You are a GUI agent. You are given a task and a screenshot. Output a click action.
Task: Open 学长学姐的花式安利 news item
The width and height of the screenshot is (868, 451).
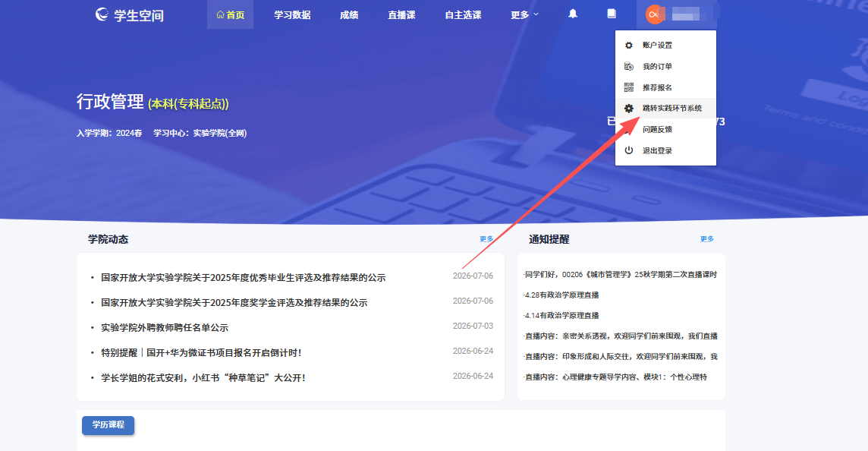203,378
